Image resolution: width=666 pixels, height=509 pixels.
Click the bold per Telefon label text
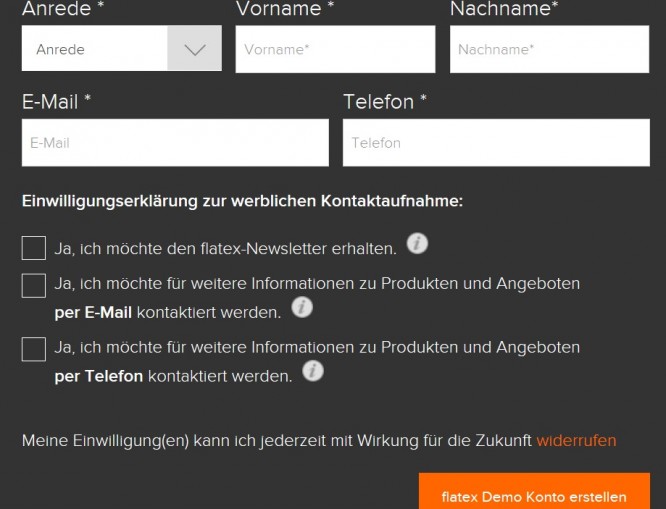coord(99,376)
